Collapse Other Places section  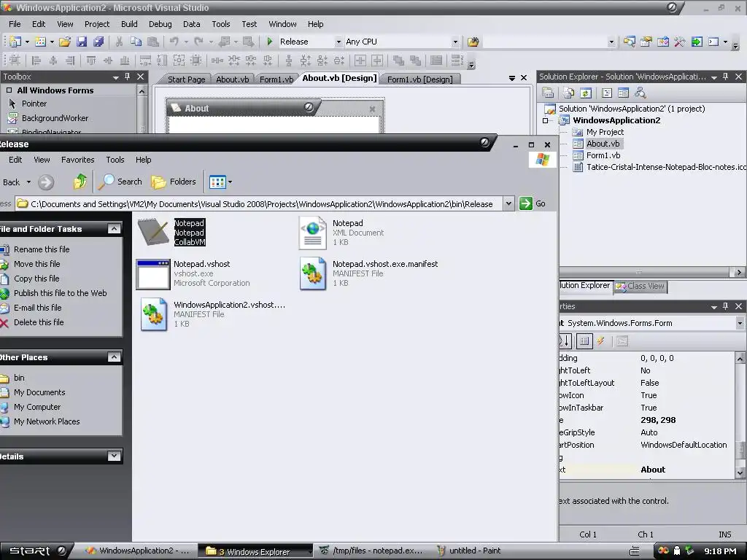(114, 357)
